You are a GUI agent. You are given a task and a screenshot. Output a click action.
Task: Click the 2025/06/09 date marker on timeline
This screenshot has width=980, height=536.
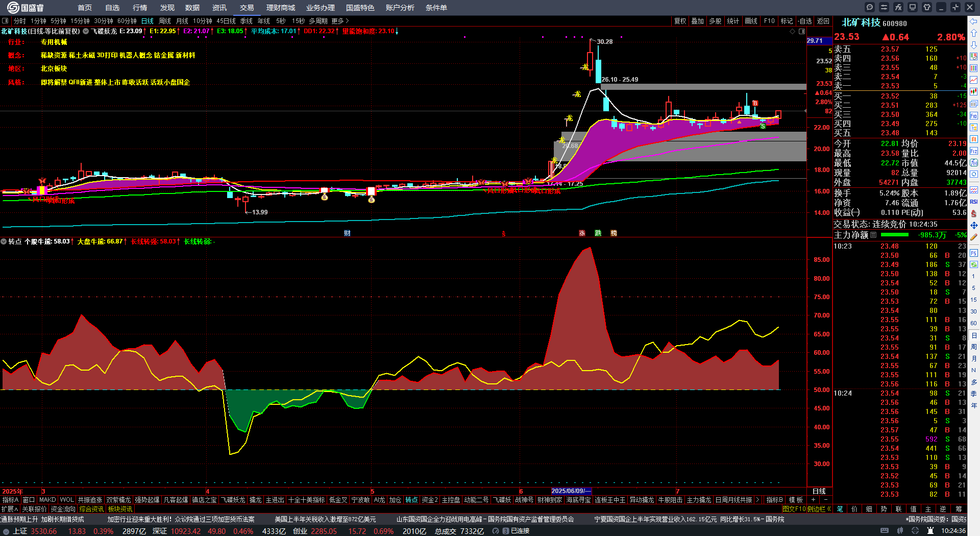[571, 491]
